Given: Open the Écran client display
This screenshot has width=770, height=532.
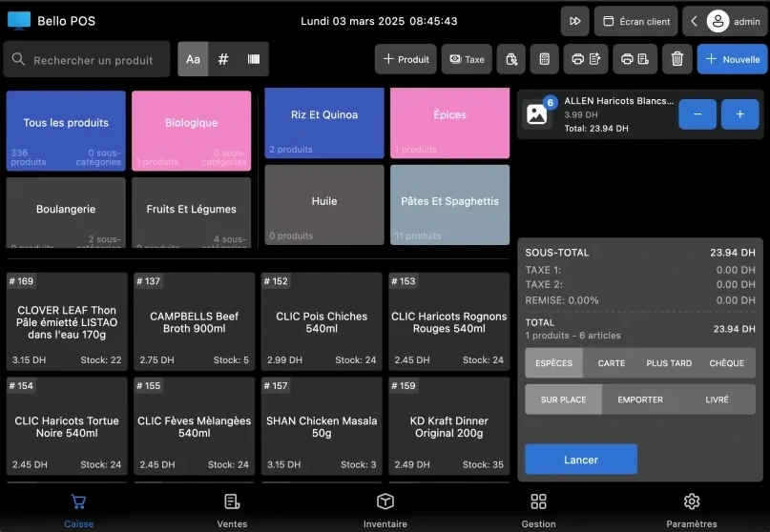Looking at the screenshot, I should 635,21.
